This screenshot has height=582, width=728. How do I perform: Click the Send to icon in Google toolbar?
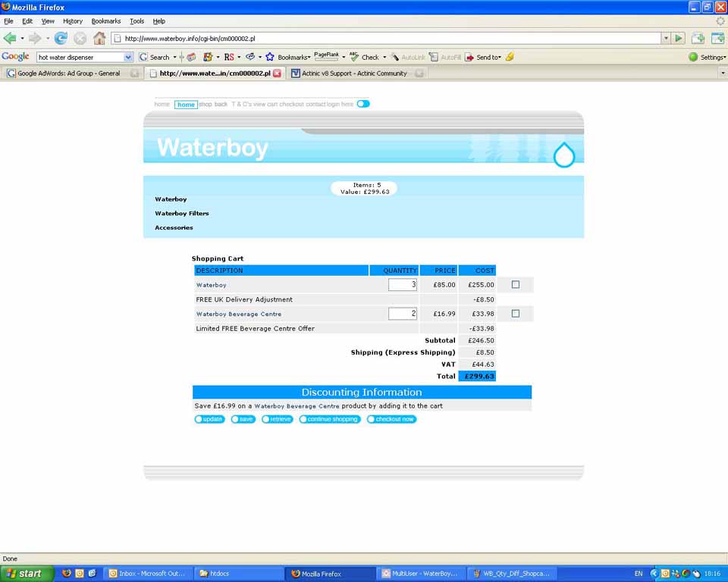coord(469,57)
